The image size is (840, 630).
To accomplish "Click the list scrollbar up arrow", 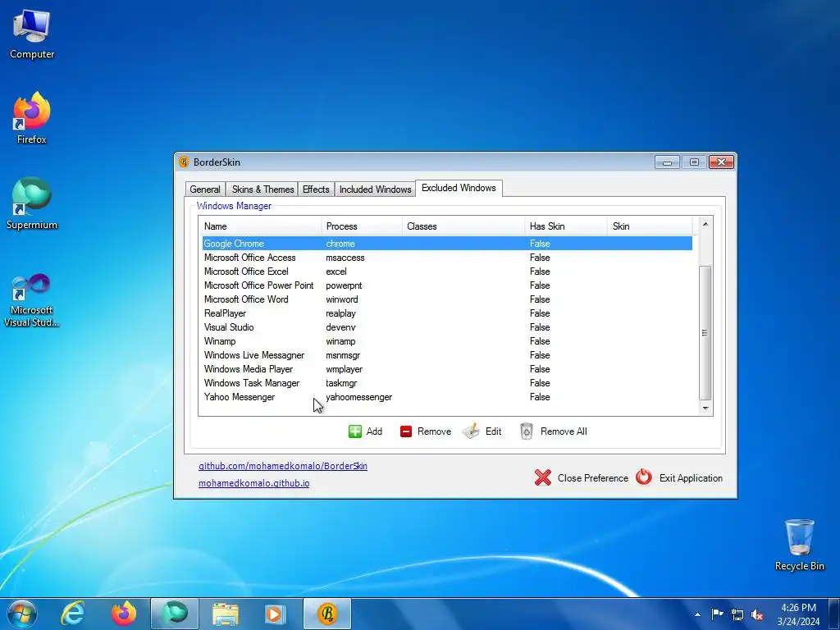I will tap(705, 224).
